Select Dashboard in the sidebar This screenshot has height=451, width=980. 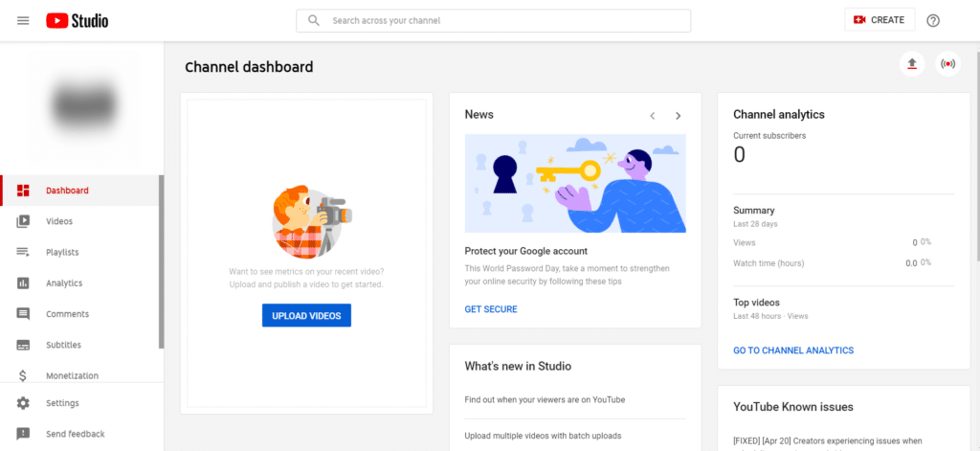pyautogui.click(x=80, y=191)
